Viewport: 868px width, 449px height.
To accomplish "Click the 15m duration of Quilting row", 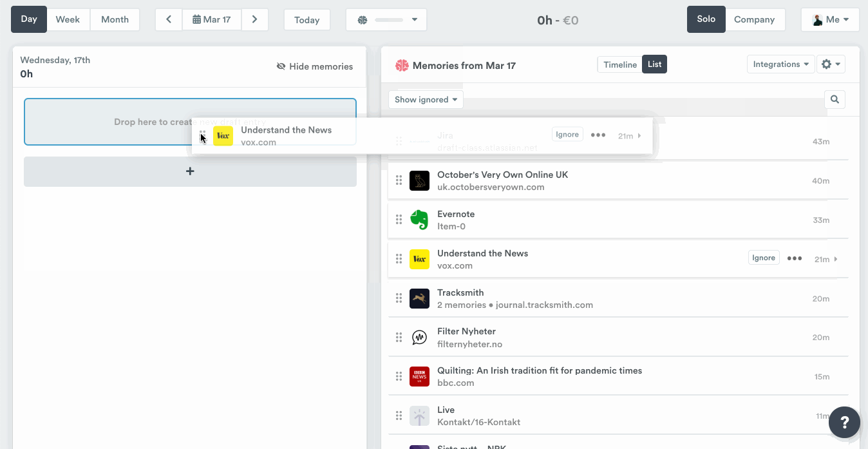I will 822,377.
